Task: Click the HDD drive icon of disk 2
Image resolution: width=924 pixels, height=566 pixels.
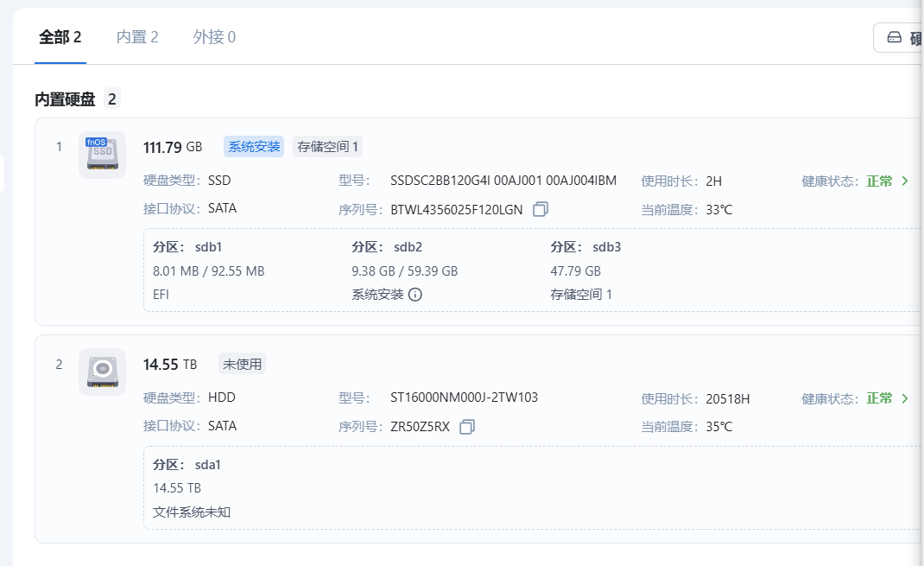Action: pyautogui.click(x=103, y=372)
